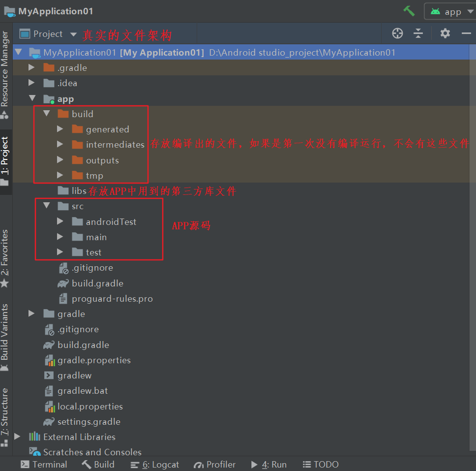Open Project panel settings gear
This screenshot has width=476, height=471.
(445, 33)
